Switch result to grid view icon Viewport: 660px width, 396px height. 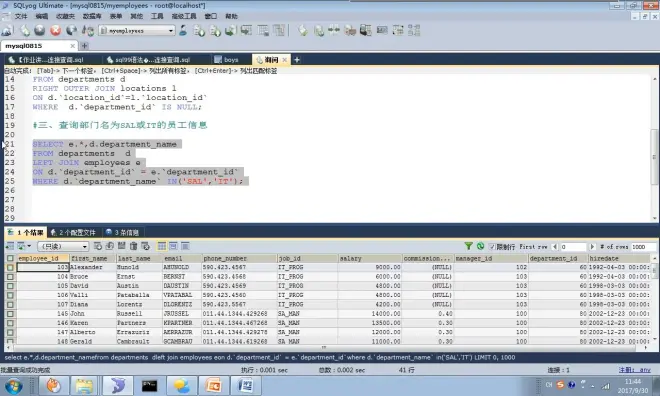[x=161, y=246]
